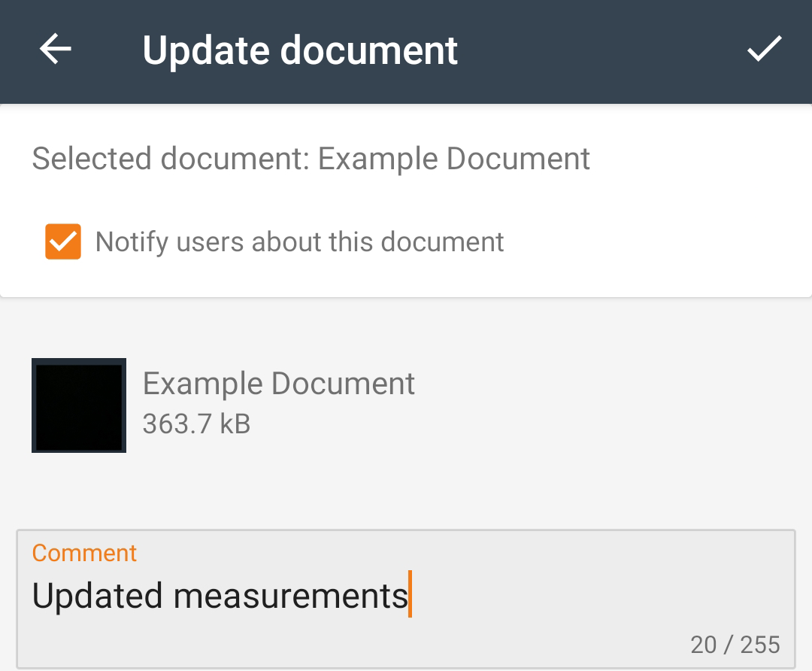Tap the 20 / 255 character counter
Image resolution: width=812 pixels, height=671 pixels.
coord(735,645)
